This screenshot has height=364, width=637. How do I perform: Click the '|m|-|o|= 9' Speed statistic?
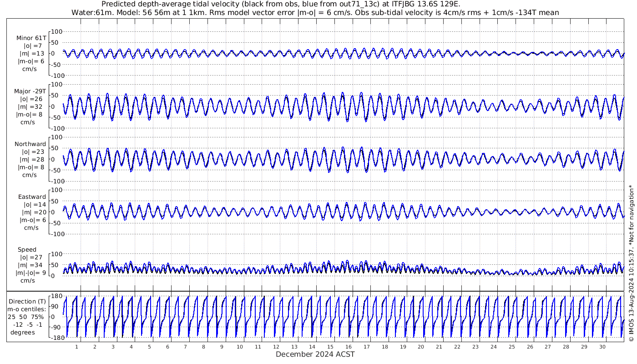(x=31, y=273)
